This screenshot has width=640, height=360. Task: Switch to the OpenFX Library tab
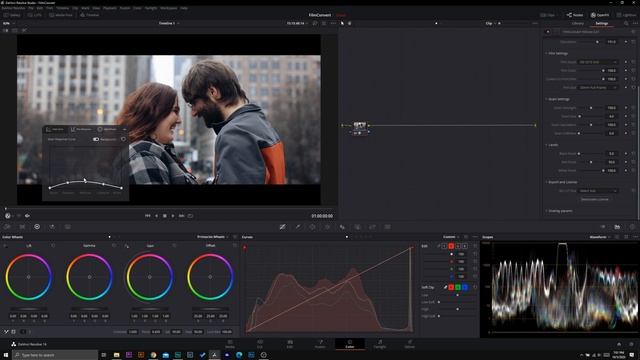(x=578, y=23)
